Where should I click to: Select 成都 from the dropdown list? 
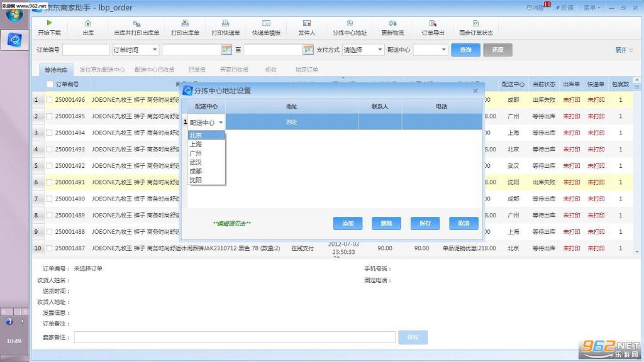pos(206,171)
